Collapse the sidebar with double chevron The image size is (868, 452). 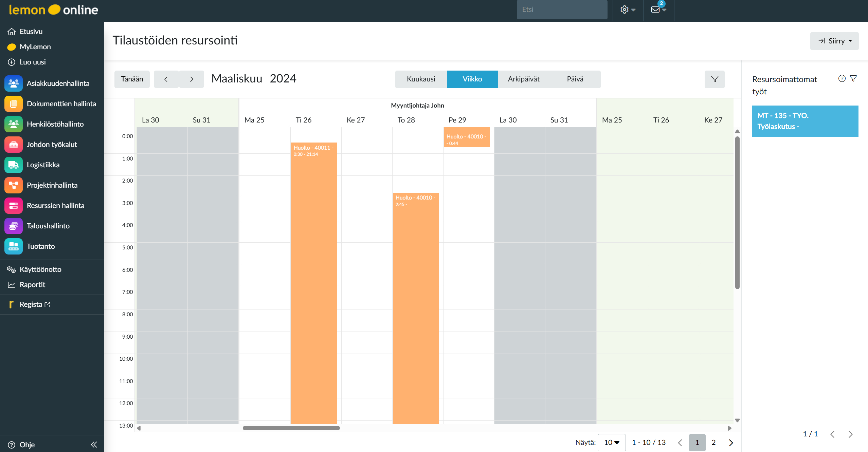[94, 445]
